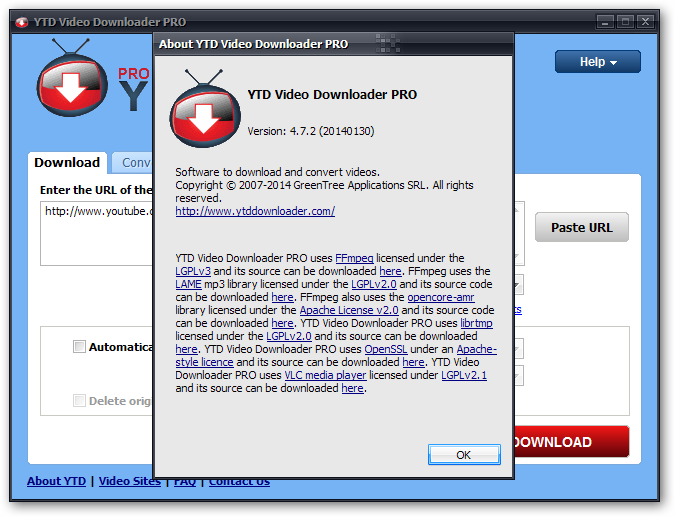Open the LGPLv2.1 license link
675x517 pixels.
pyautogui.click(x=464, y=375)
